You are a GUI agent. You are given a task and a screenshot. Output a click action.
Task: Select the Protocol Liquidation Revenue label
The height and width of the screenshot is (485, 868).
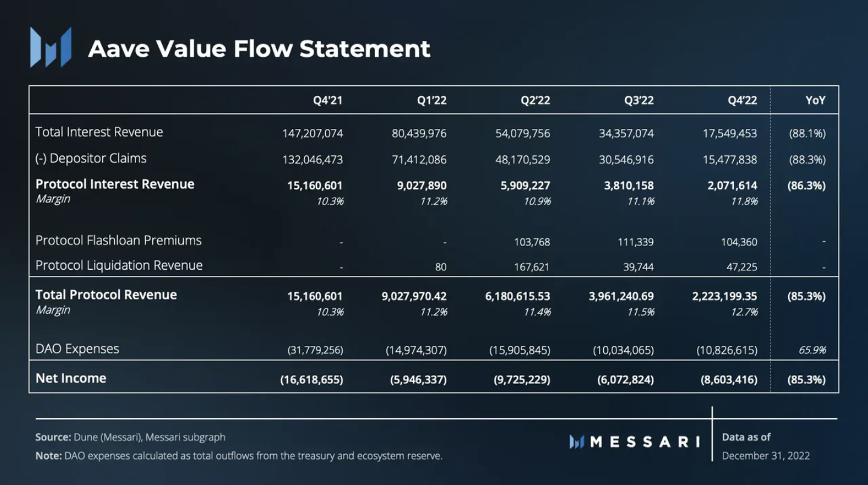[x=119, y=265]
